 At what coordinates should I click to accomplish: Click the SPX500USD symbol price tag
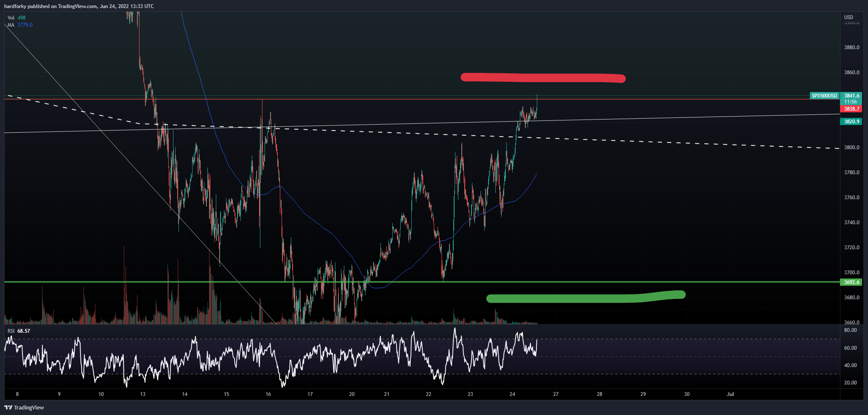pyautogui.click(x=824, y=96)
